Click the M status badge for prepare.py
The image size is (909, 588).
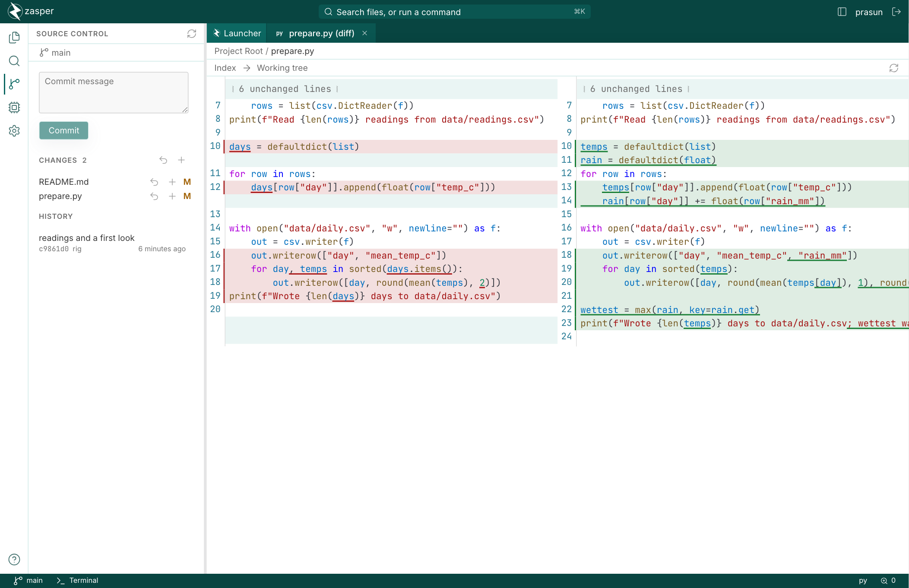(187, 196)
